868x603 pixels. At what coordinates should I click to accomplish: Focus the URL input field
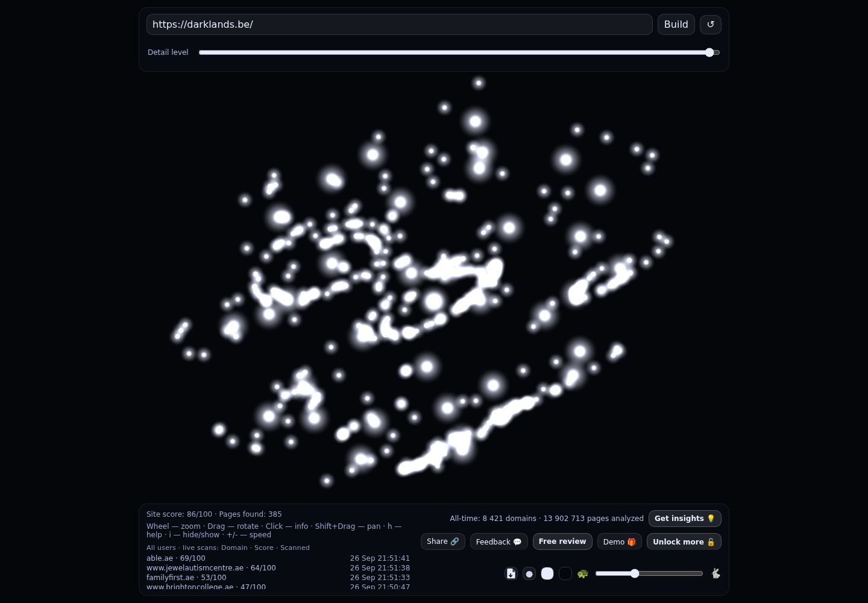[x=399, y=25]
